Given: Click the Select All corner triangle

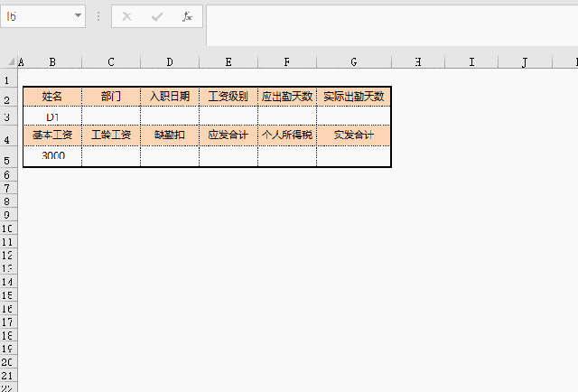Looking at the screenshot, I should [x=11, y=62].
